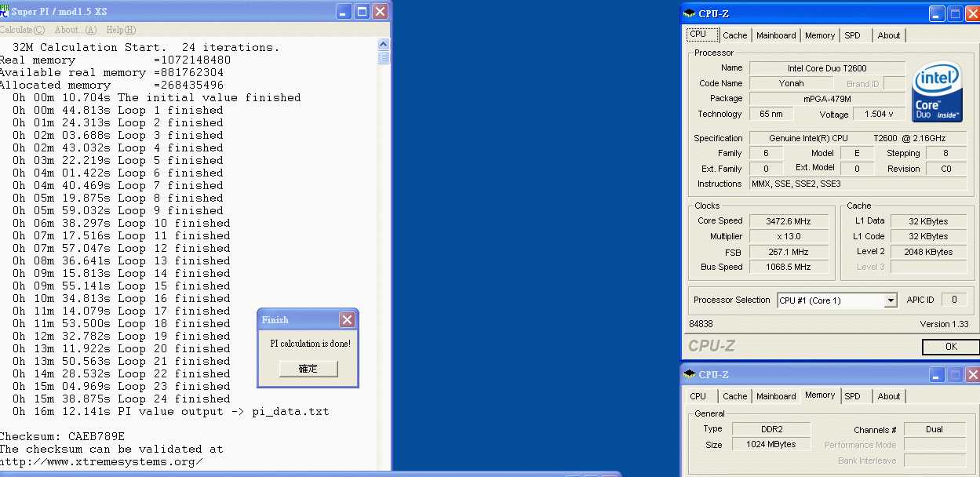Click the Level 2 cache value 2048 KBytes
This screenshot has width=980, height=477.
tap(928, 252)
